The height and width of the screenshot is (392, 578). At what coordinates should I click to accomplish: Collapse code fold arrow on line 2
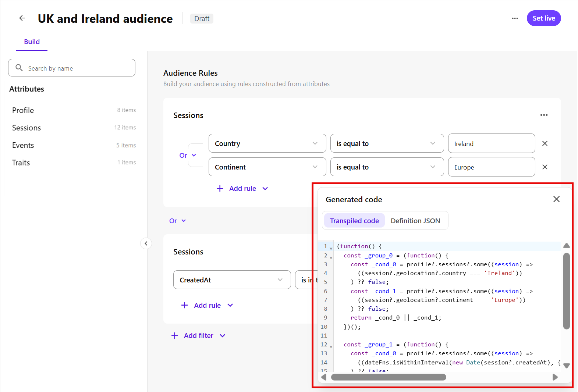point(331,257)
